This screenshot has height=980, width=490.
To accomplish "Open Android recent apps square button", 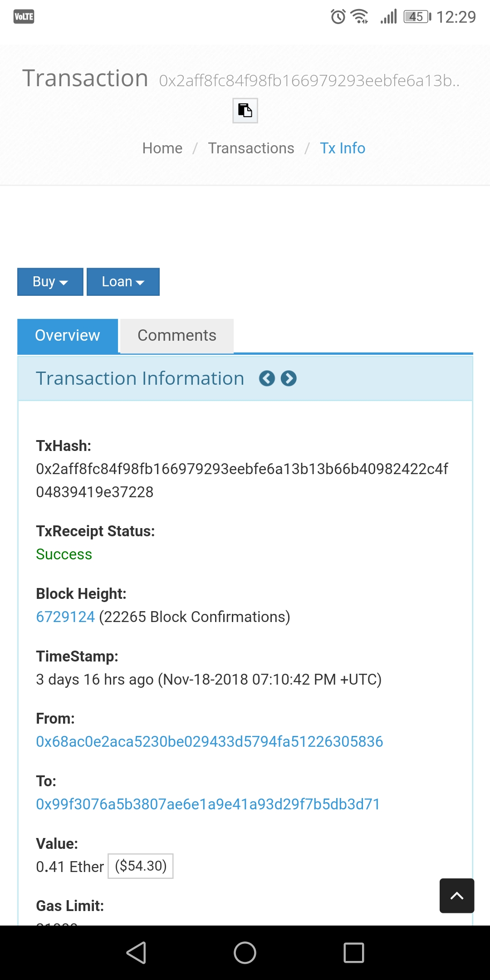I will 354,952.
